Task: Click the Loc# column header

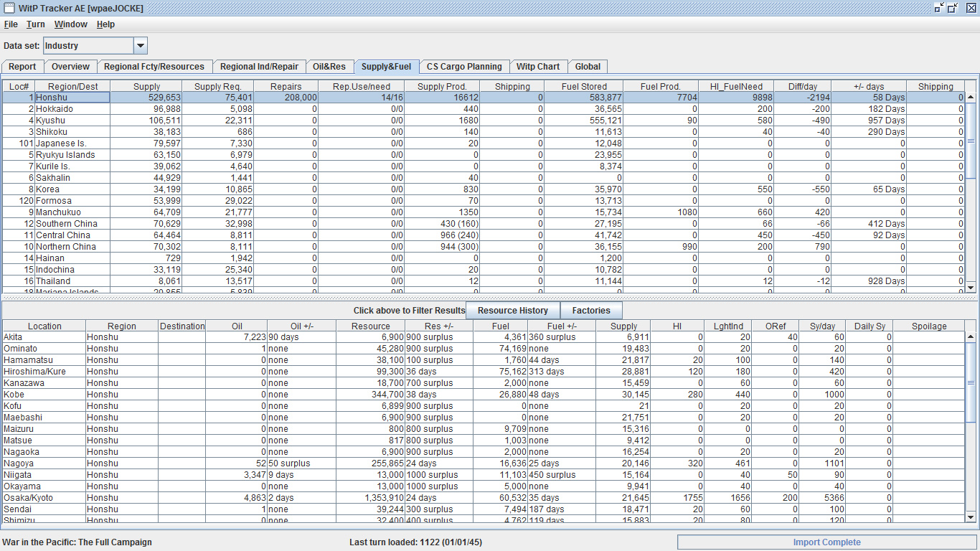Action: (19, 86)
